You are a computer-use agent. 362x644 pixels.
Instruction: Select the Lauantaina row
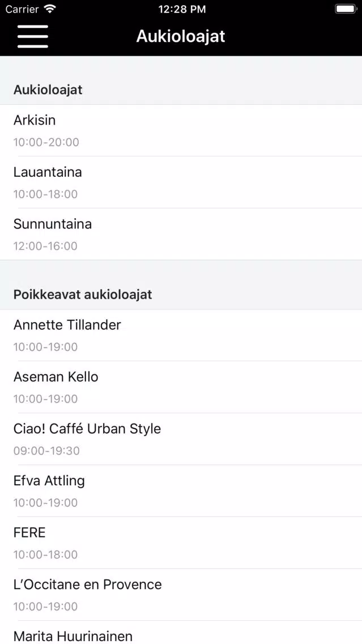(181, 183)
